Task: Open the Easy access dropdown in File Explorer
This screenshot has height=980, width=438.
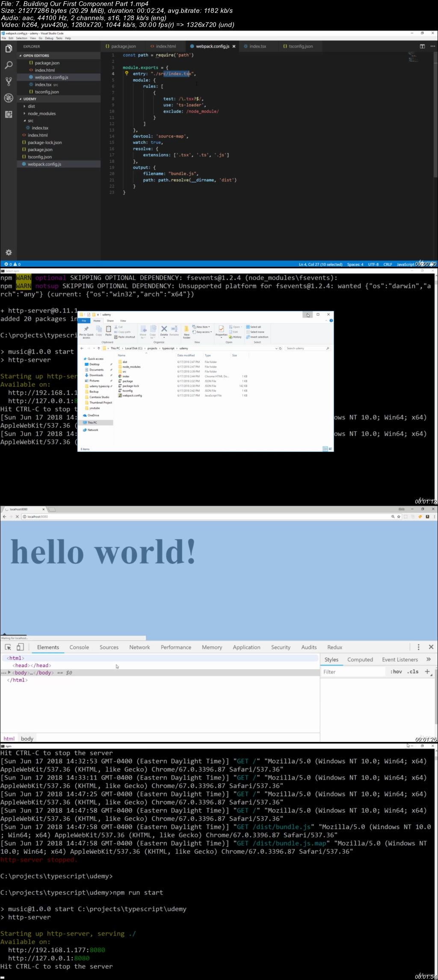Action: tap(202, 332)
